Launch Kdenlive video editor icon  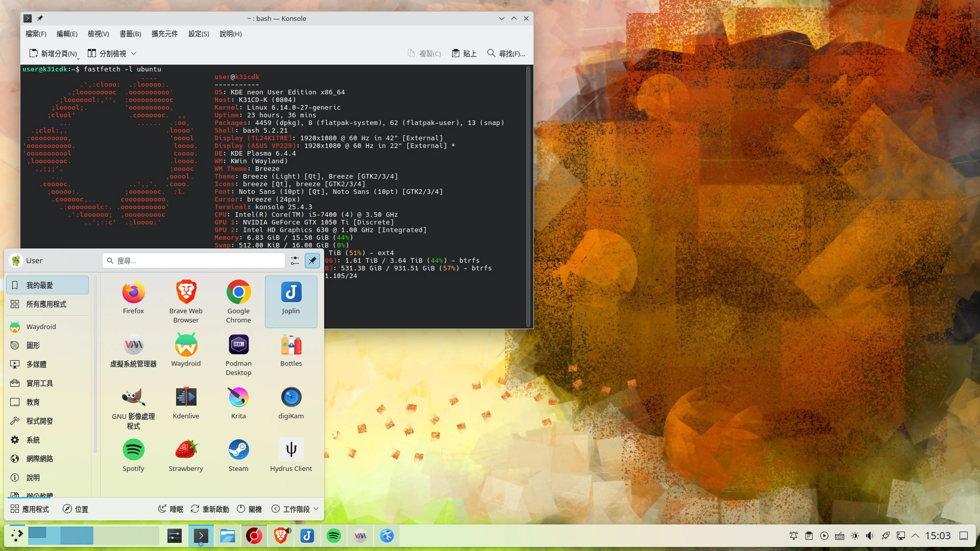point(186,398)
